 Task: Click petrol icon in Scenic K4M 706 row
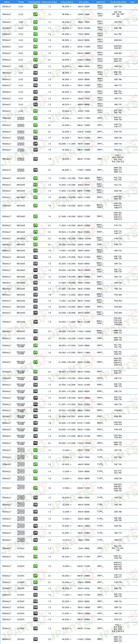tap(35, 566)
